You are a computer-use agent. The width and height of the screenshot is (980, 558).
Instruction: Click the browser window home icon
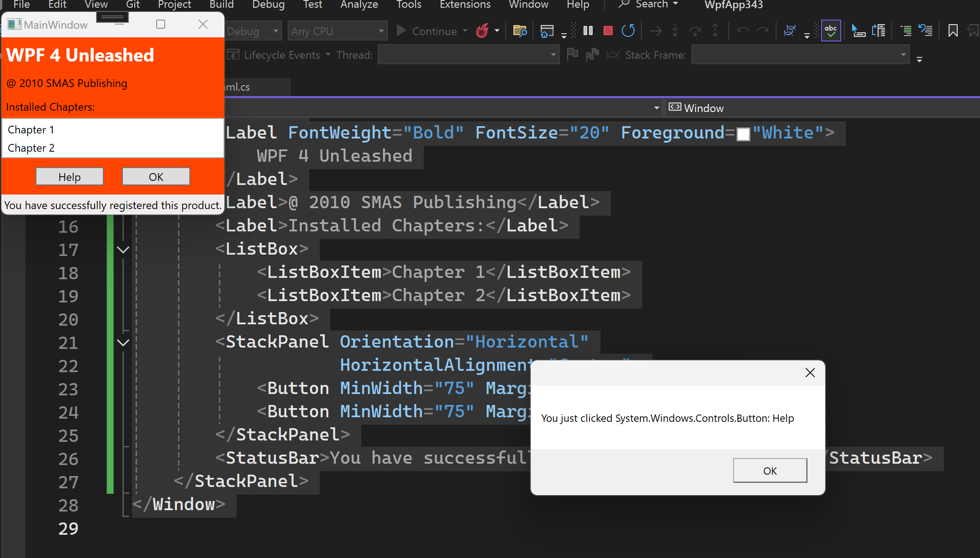click(x=547, y=31)
